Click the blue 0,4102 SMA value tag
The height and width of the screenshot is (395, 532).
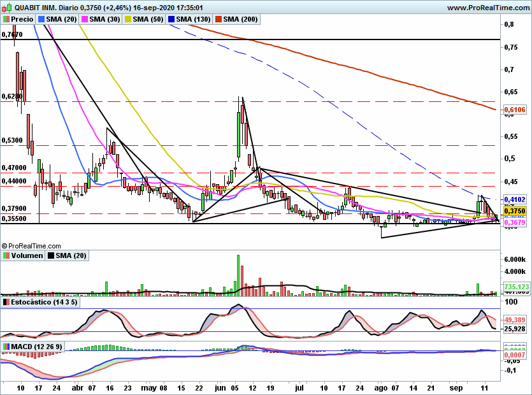tap(515, 199)
